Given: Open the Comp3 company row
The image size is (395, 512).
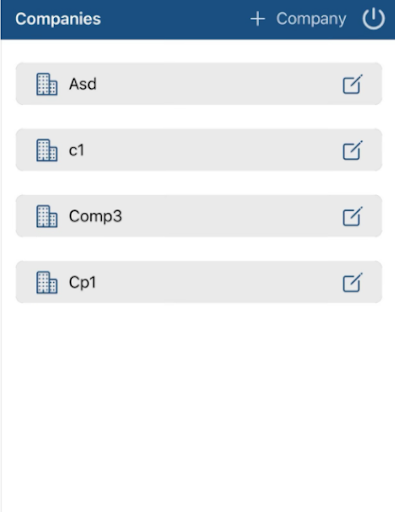Looking at the screenshot, I should (199, 216).
